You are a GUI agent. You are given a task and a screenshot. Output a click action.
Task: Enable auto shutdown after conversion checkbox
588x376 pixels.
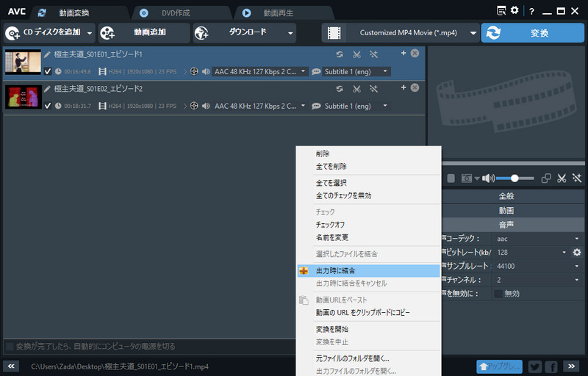pyautogui.click(x=10, y=346)
